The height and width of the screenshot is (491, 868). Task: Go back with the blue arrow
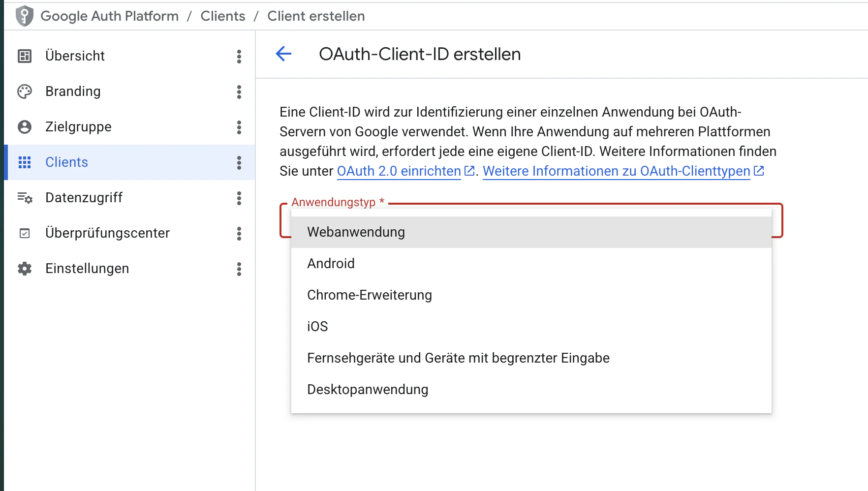tap(283, 54)
